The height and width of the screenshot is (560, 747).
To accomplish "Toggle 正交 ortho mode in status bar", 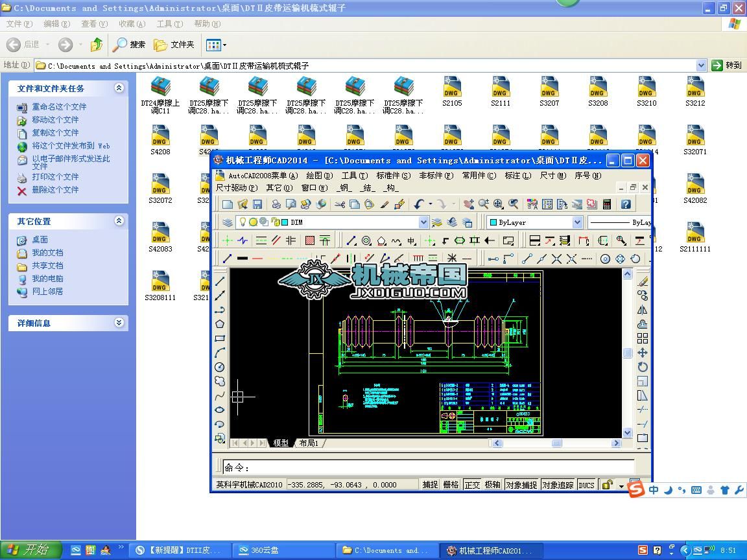I will 472,485.
